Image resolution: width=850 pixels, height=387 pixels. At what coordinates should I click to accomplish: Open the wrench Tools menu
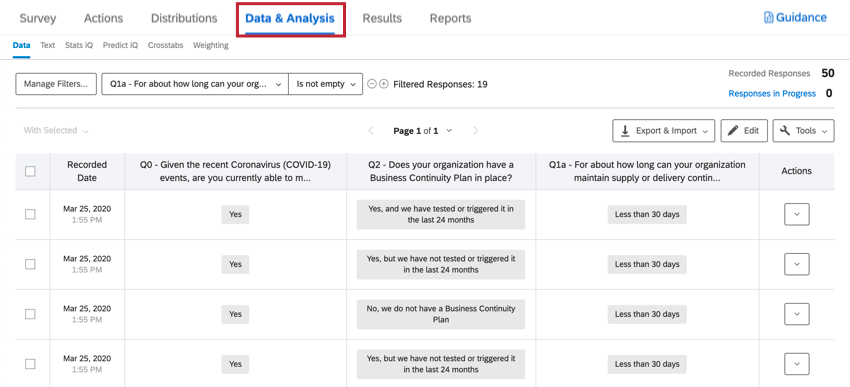pos(803,131)
